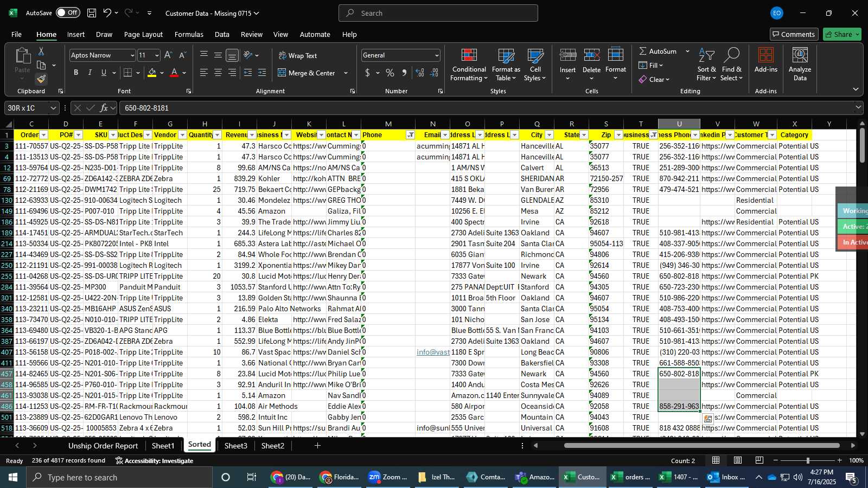Open the Formulas ribbon tab
Viewport: 868px width, 488px height.
coord(189,34)
